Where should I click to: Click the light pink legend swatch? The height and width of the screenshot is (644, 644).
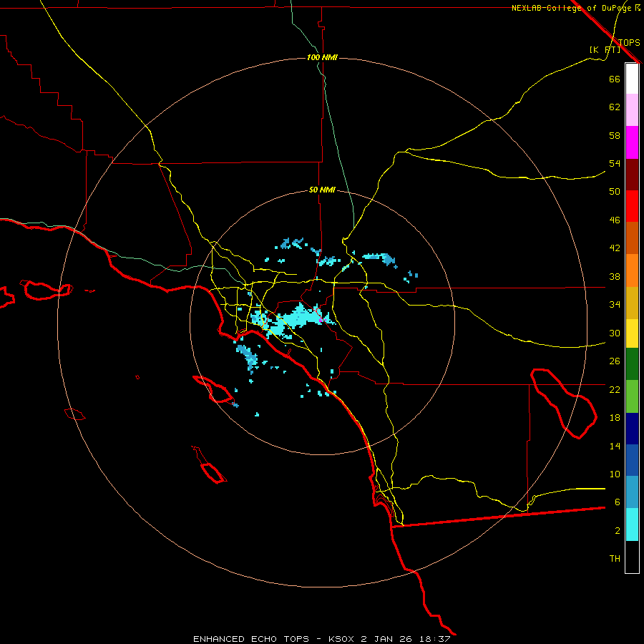pos(632,109)
